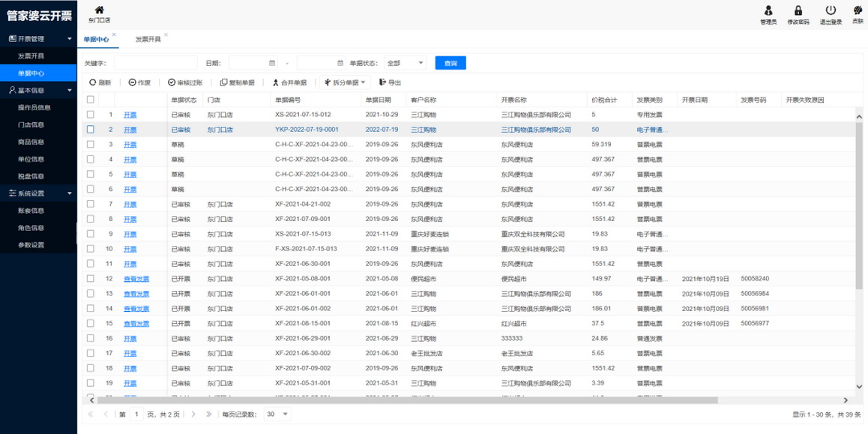Viewport: 868px width, 434px height.
Task: Click the 作废 void document icon
Action: coord(133,82)
